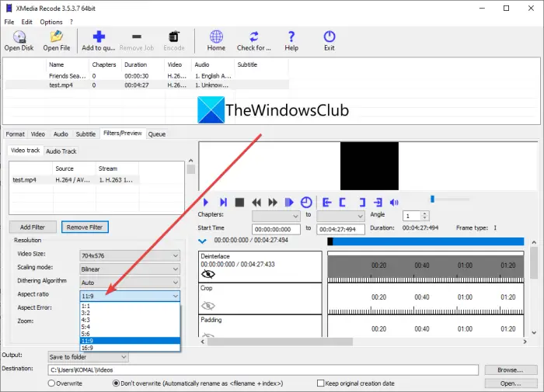Toggle the Crop filter eye icon
Viewport: 544px width, 392px height.
pyautogui.click(x=207, y=306)
